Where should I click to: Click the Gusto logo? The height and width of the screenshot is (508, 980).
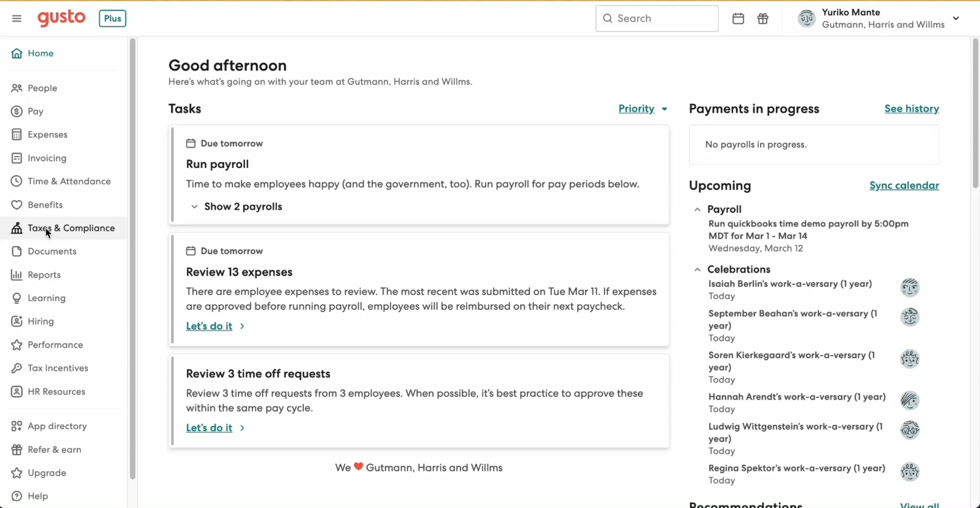61,18
